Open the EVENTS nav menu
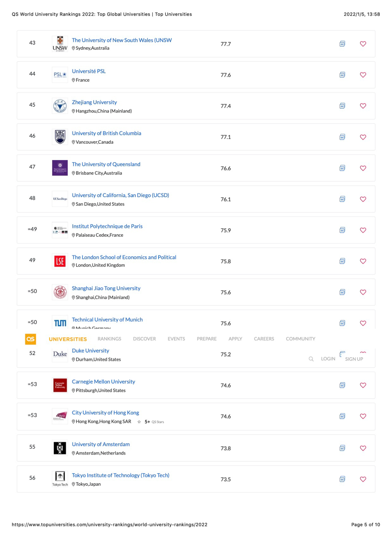The width and height of the screenshot is (392, 555). (x=176, y=339)
